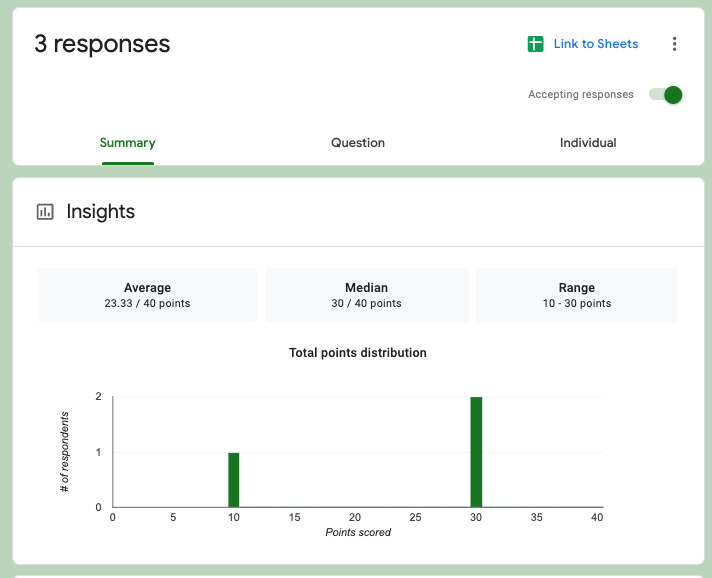Open the Question tab
Viewport: 712px width, 578px height.
click(x=358, y=143)
